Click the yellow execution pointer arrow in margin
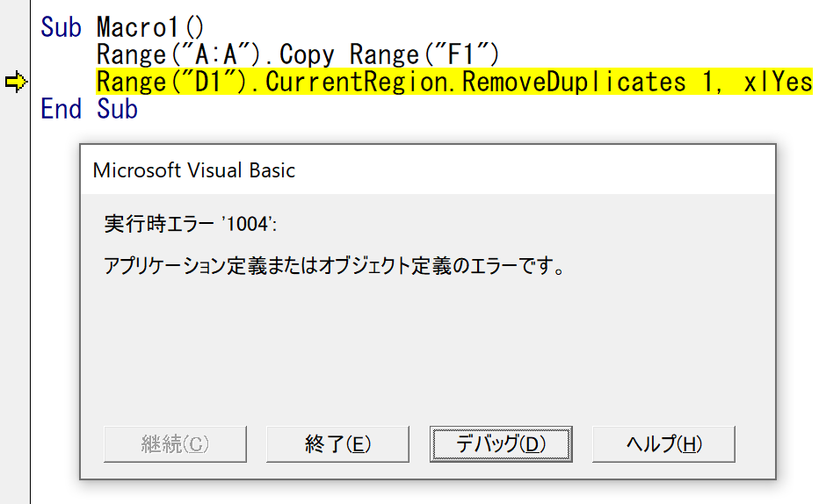826x504 pixels. pos(16,82)
